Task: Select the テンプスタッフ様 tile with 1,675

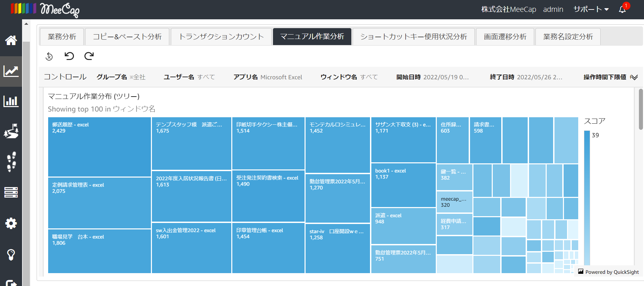Action: tap(192, 143)
